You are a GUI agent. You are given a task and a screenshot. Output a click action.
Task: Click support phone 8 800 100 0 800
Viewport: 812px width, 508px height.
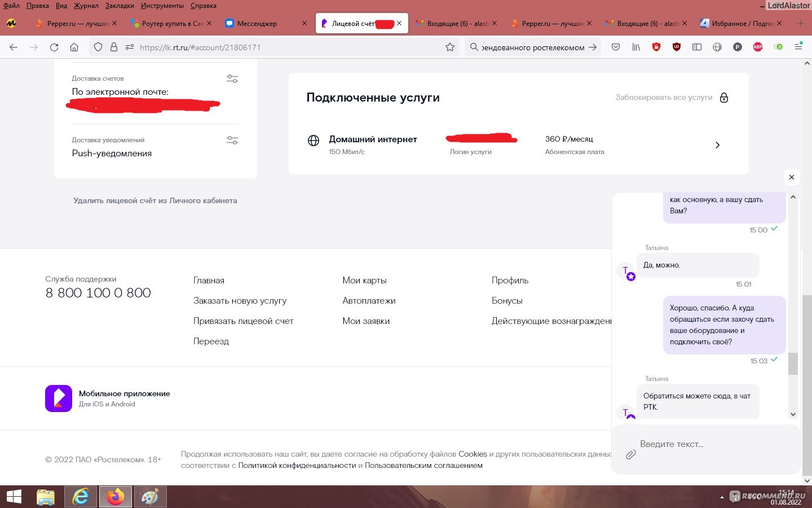coord(98,293)
